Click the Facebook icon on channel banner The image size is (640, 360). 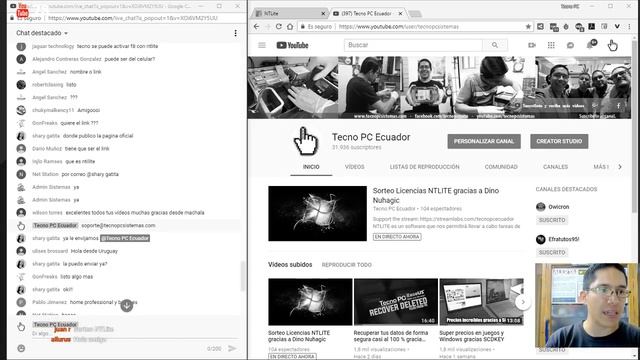[x=618, y=106]
